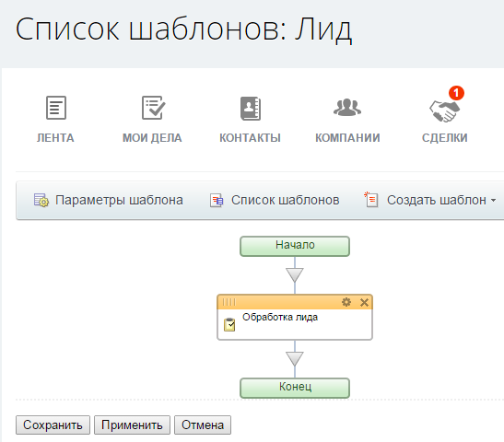Open the Лента feed icon
The height and width of the screenshot is (442, 504).
(56, 108)
